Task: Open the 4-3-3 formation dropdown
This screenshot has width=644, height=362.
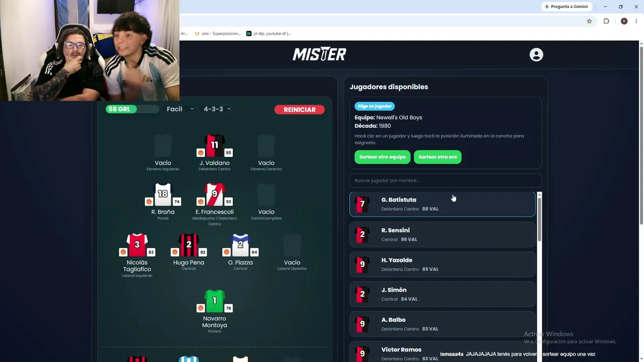Action: tap(217, 109)
